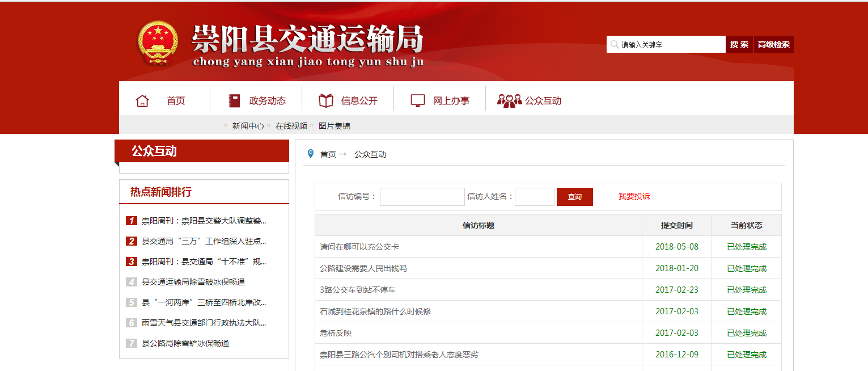Screen dimensions: 868x371
Task: Open petition 危桥反映
Action: 336,333
